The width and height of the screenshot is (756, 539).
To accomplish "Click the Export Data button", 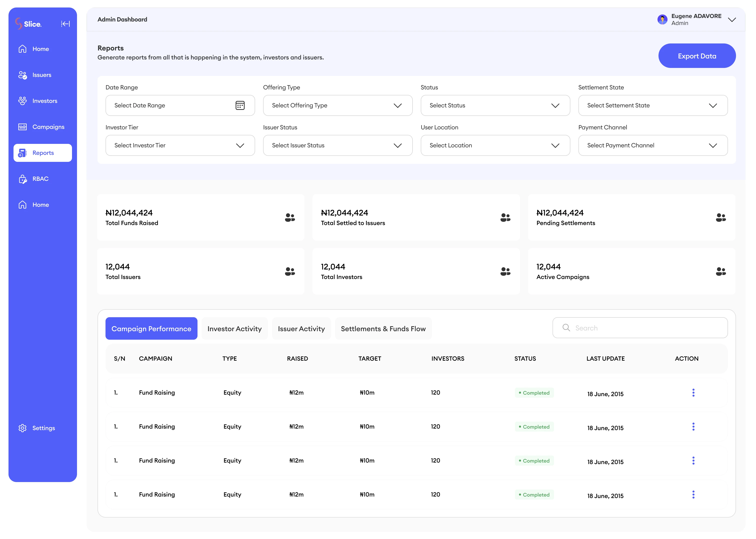I will [696, 56].
